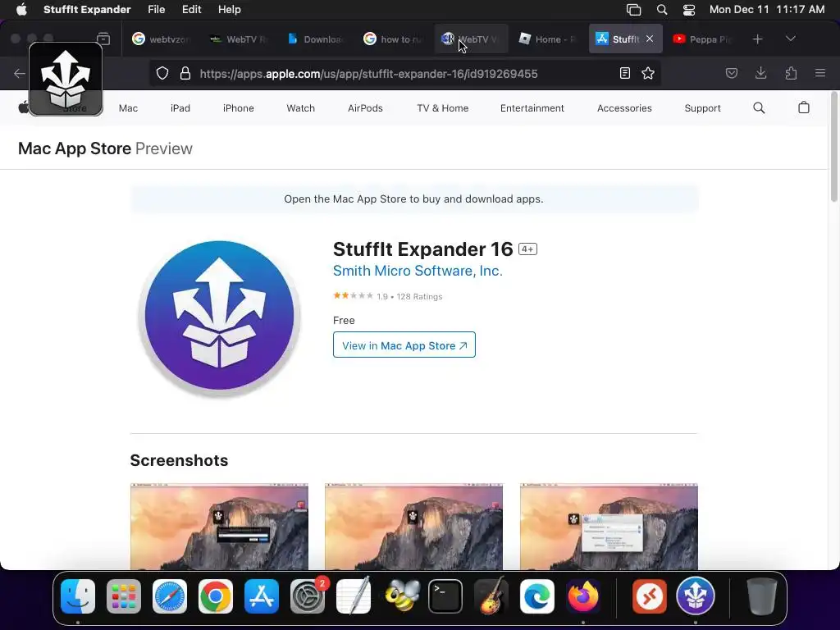The height and width of the screenshot is (630, 840).
Task: Open Mac in Apple site navigation
Action: (128, 107)
